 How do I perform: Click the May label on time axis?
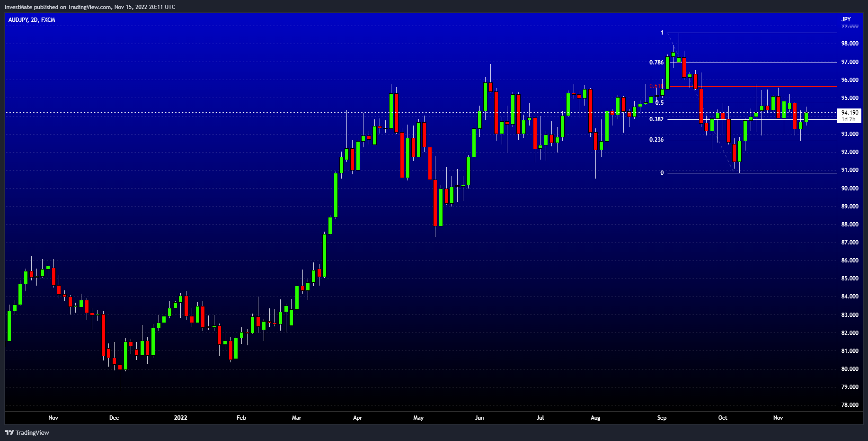pyautogui.click(x=418, y=418)
